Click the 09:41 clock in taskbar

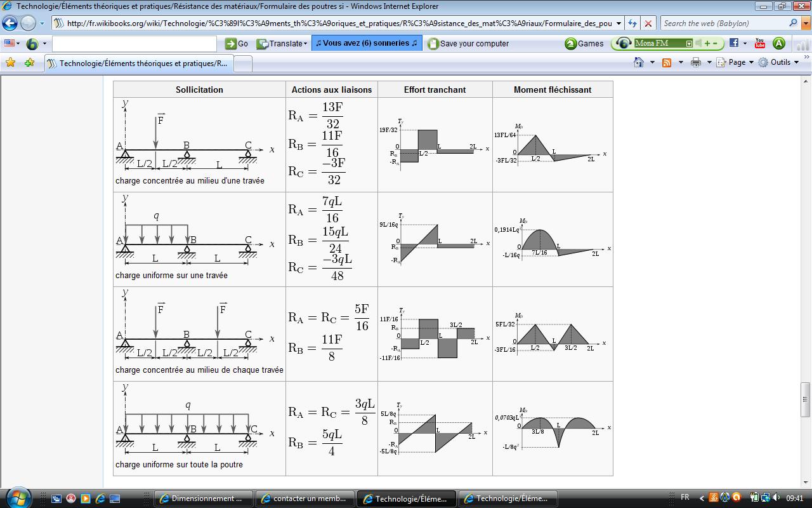tap(796, 498)
